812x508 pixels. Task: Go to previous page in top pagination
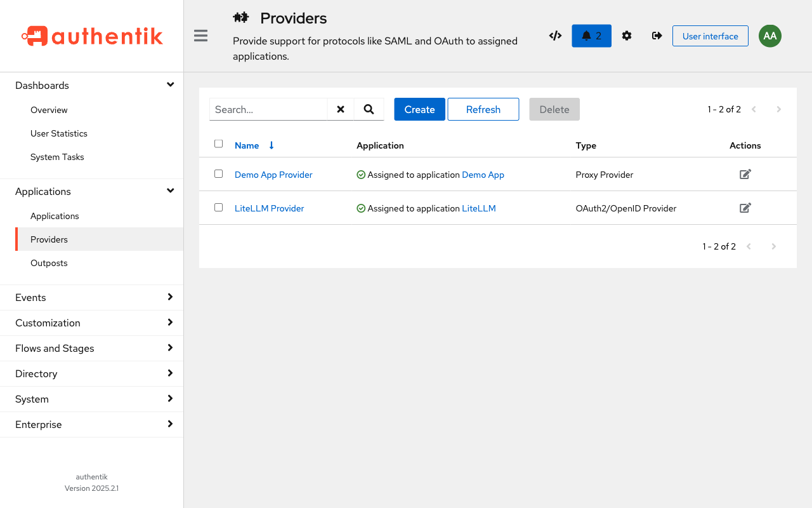coord(754,109)
